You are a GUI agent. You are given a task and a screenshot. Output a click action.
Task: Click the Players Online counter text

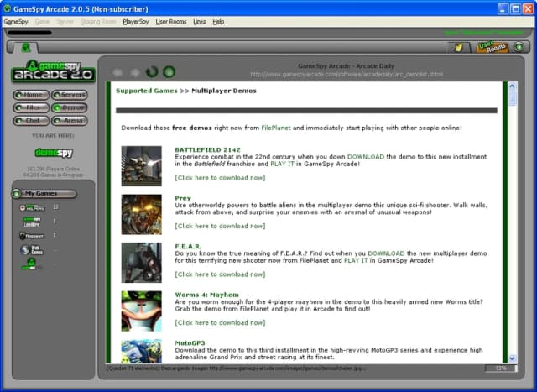[x=53, y=169]
